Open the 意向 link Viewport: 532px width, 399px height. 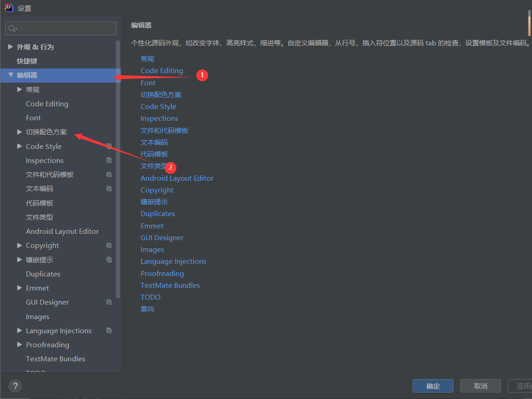click(x=147, y=309)
